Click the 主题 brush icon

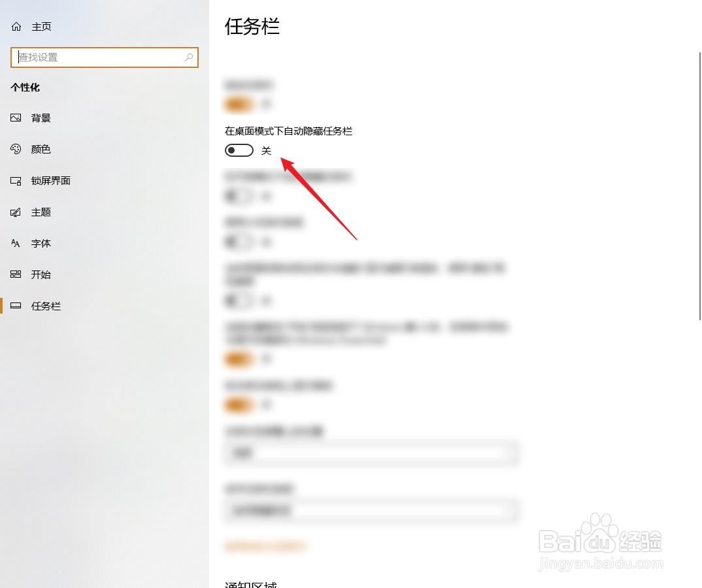pos(16,212)
